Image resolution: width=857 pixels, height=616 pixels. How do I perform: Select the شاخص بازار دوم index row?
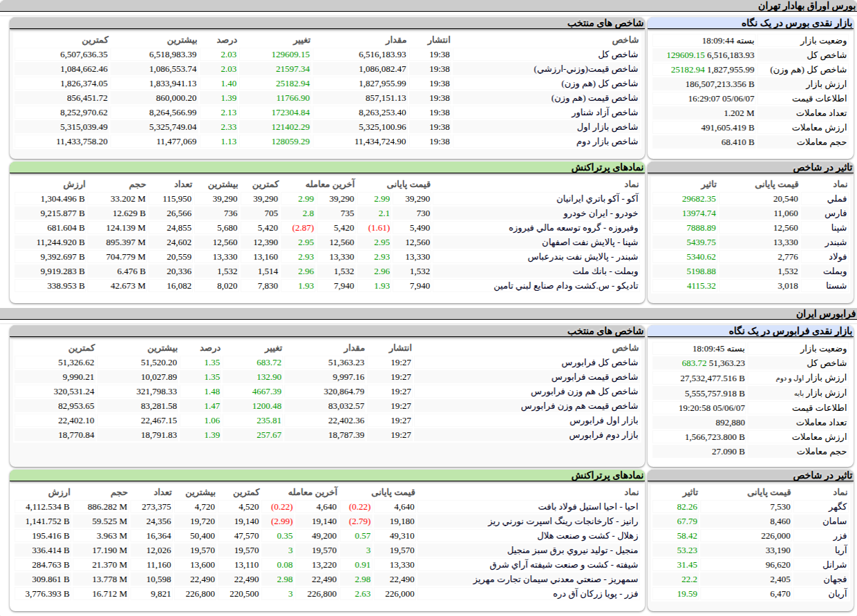pyautogui.click(x=328, y=142)
